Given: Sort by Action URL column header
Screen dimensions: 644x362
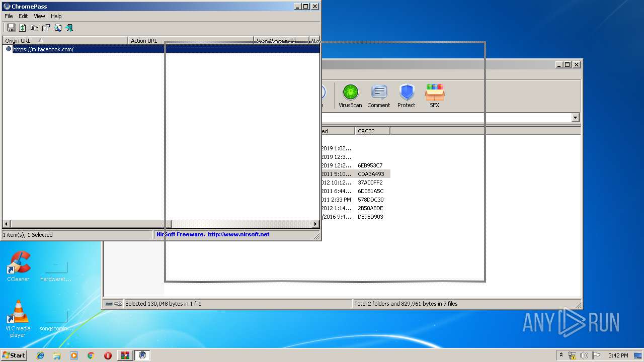Looking at the screenshot, I should pos(191,41).
